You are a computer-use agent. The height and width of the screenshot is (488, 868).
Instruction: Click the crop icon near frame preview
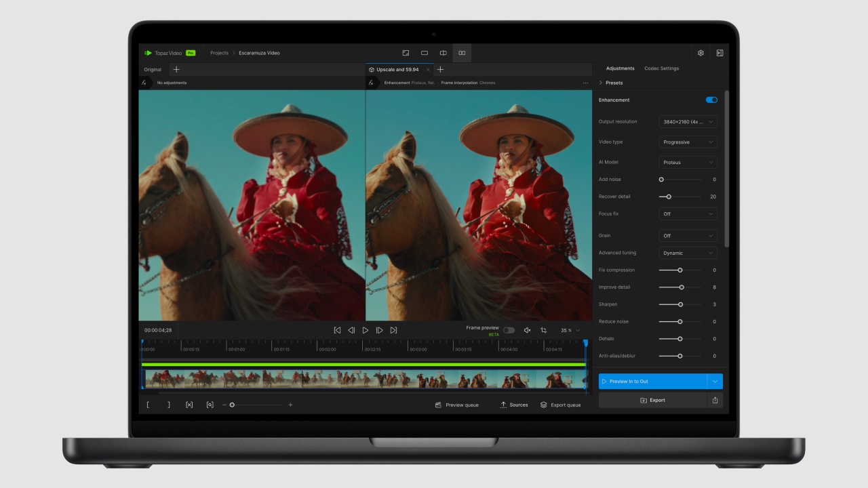[x=544, y=330]
